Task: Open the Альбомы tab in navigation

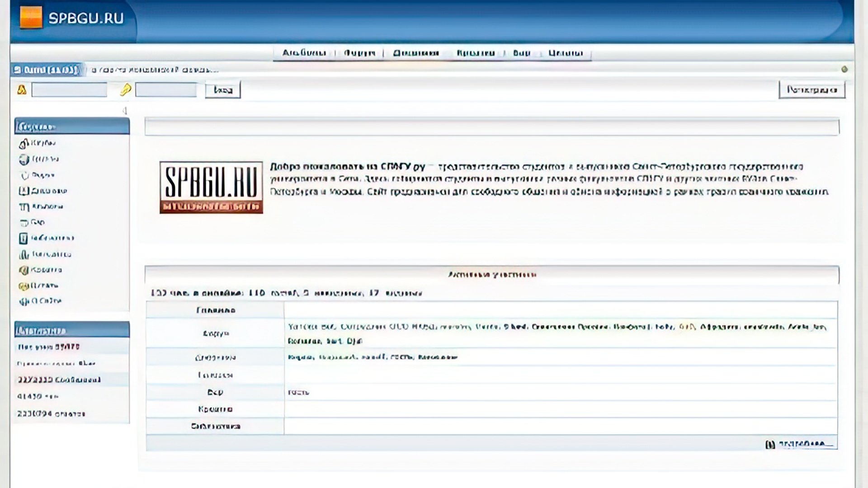Action: tap(305, 53)
